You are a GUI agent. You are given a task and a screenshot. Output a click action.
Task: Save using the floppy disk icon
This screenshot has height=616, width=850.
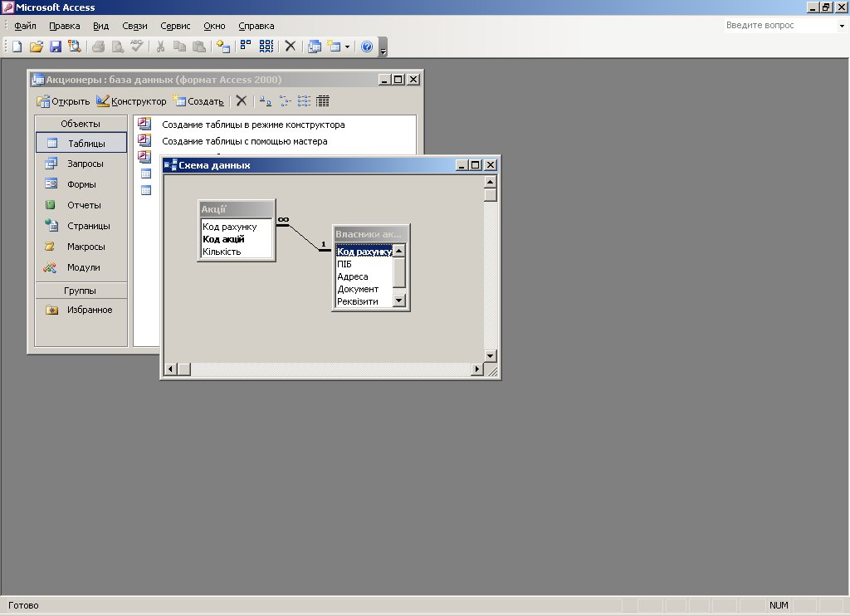coord(56,46)
